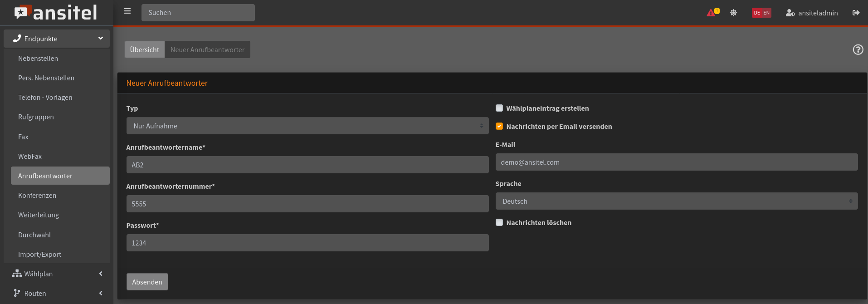Viewport: 868px width, 304px height.
Task: Tick the Nachrichten löschen checkbox
Action: coord(499,222)
